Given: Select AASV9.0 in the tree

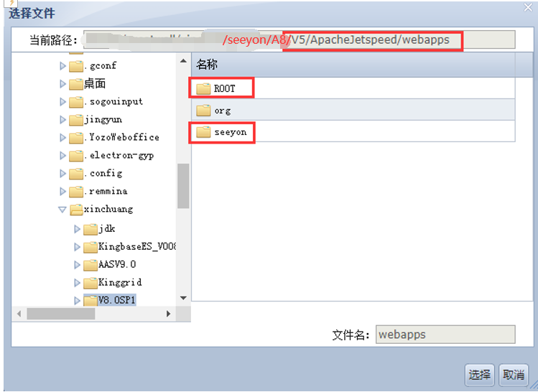Looking at the screenshot, I should pyautogui.click(x=117, y=264).
